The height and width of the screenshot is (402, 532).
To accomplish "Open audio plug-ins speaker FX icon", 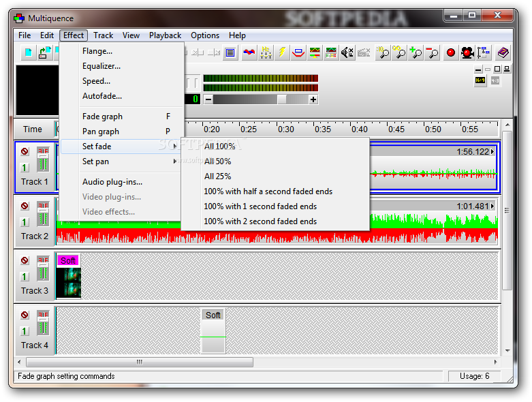I will [347, 52].
